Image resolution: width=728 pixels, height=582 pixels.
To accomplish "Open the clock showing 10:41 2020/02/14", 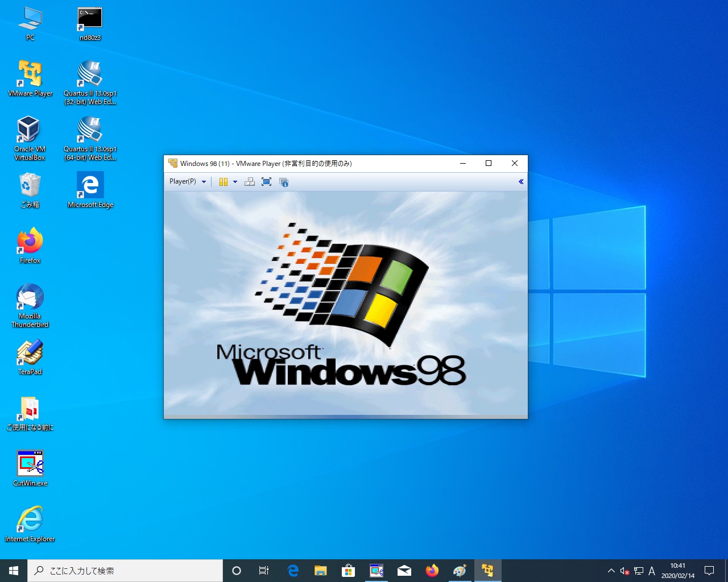I will (677, 571).
